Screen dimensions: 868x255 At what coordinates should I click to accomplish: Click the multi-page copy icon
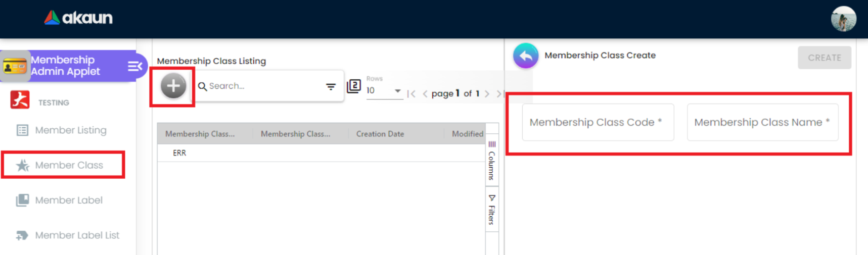point(354,86)
